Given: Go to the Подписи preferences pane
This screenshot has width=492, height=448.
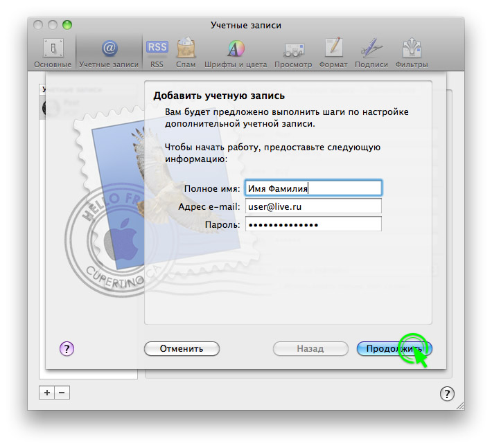Looking at the screenshot, I should click(371, 53).
